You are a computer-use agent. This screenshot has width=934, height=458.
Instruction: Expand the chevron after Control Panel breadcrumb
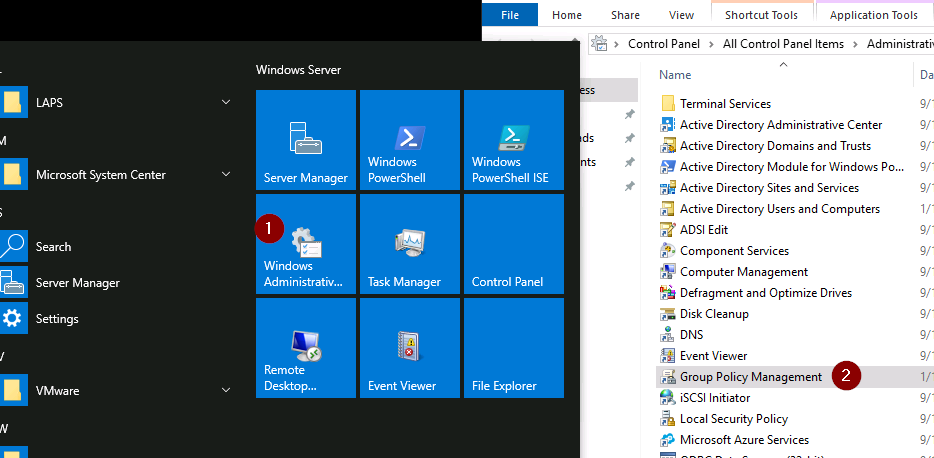coord(712,44)
